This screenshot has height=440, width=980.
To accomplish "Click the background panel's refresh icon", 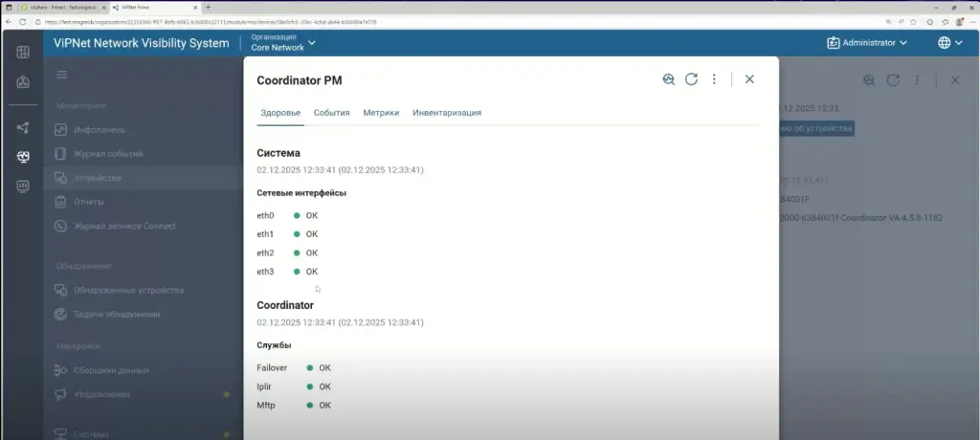I will point(893,80).
